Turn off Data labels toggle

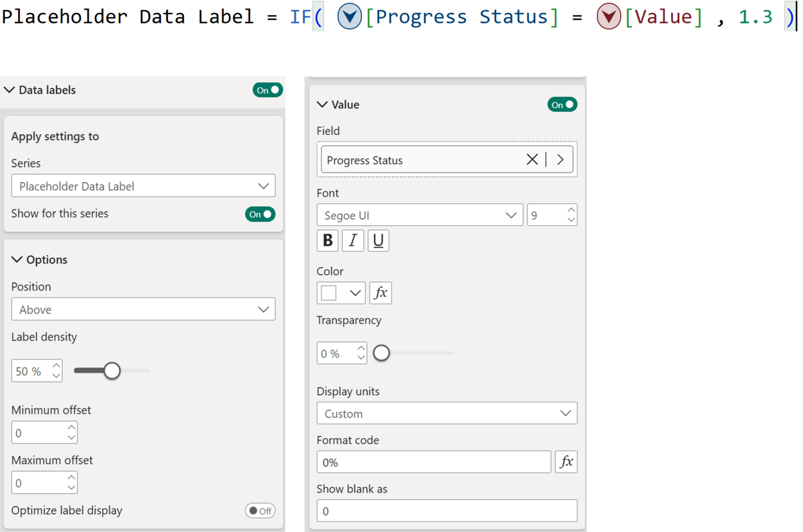pos(268,90)
